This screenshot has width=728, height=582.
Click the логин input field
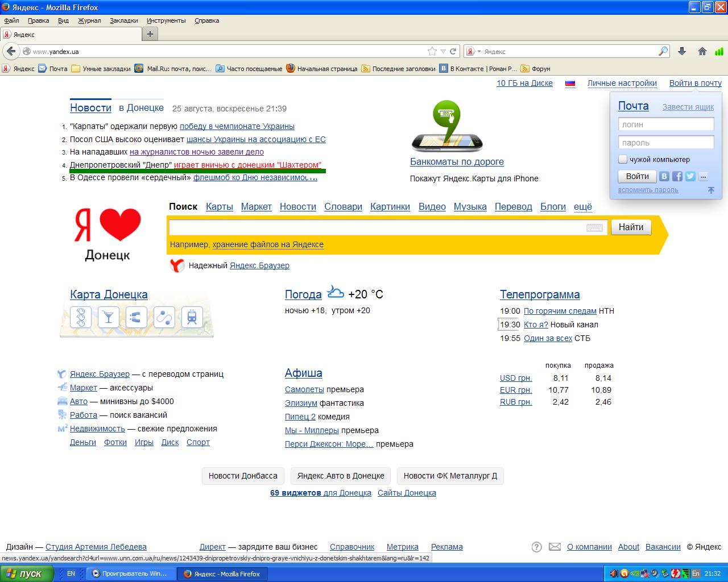coord(666,124)
